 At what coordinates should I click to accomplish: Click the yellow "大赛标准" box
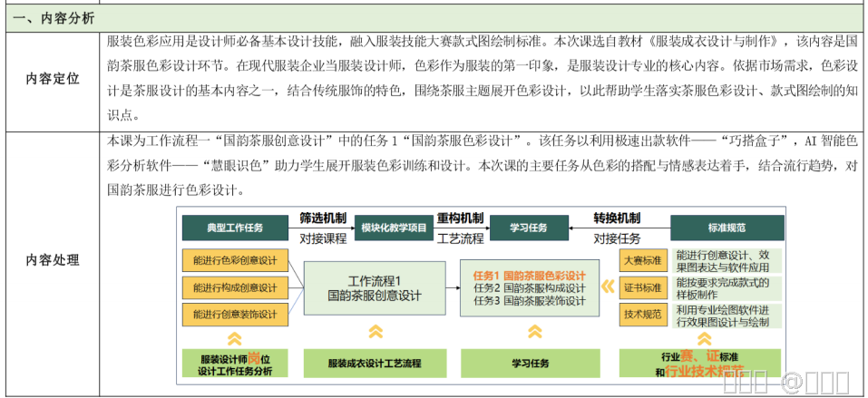[x=643, y=260]
